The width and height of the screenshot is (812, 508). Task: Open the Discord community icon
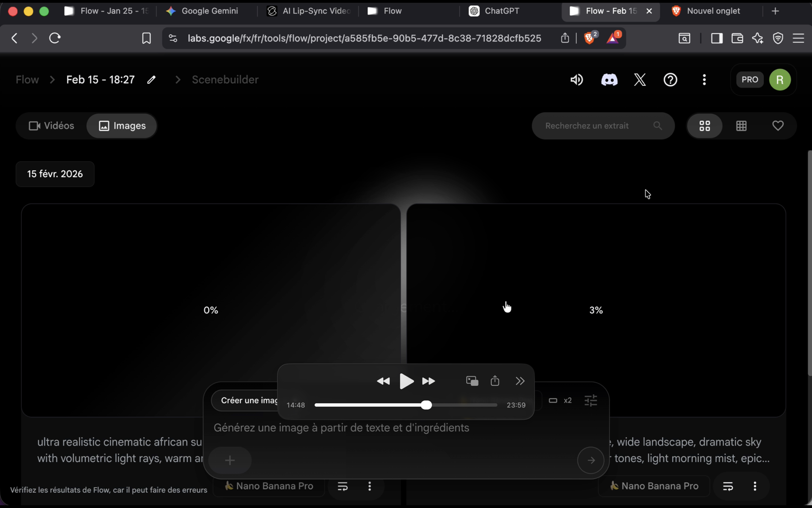[x=609, y=80]
